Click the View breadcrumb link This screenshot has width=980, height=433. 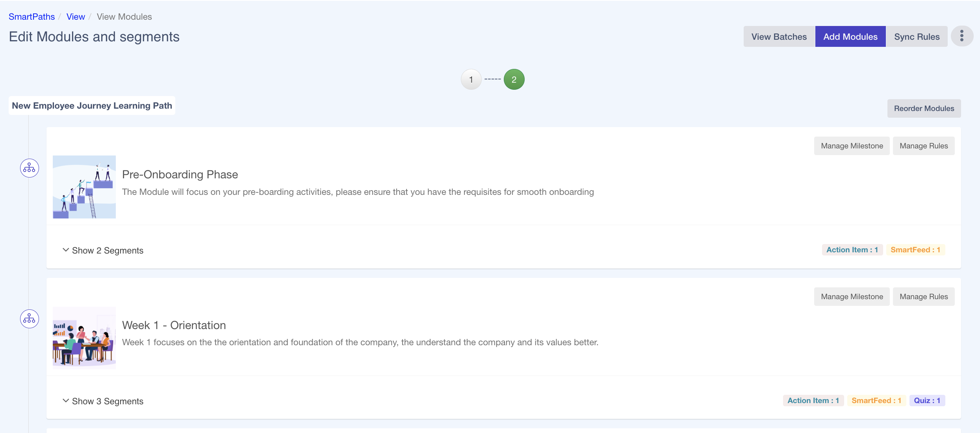(76, 17)
